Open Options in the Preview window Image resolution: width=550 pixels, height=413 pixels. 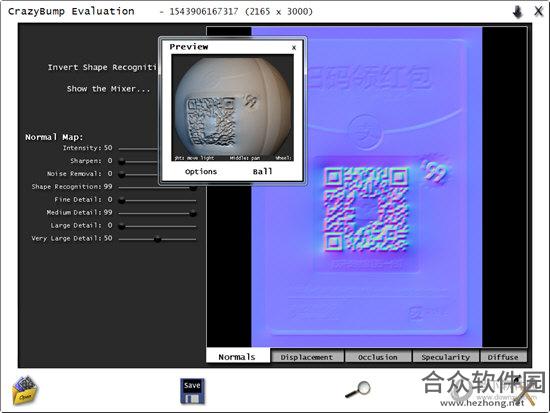(201, 172)
